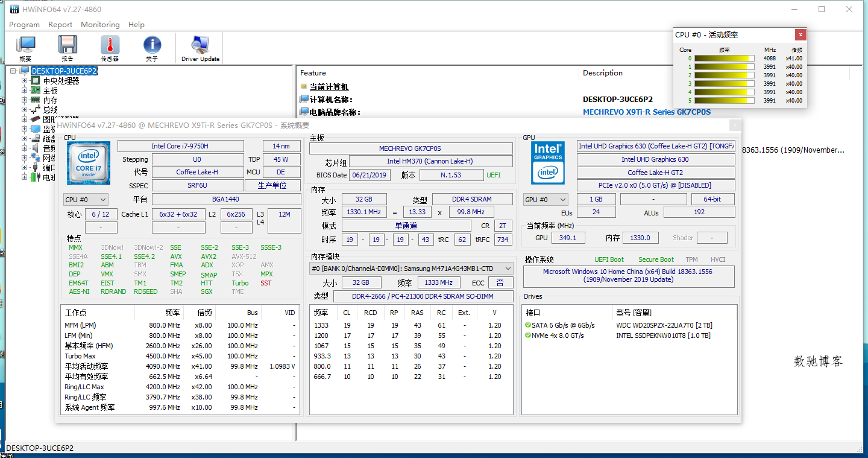Click the INTEL SSDPEKNW010T8 drive entry
The height and width of the screenshot is (458, 868).
pos(663,336)
